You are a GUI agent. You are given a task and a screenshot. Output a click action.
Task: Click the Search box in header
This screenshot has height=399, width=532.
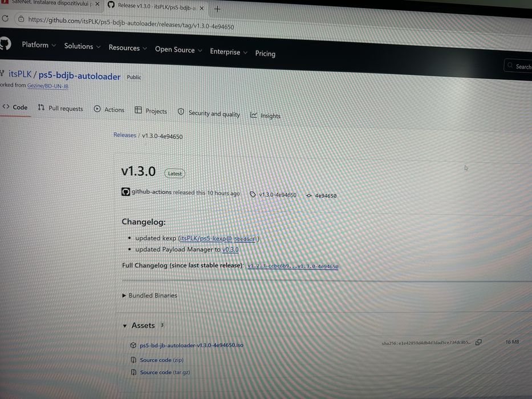pyautogui.click(x=518, y=66)
